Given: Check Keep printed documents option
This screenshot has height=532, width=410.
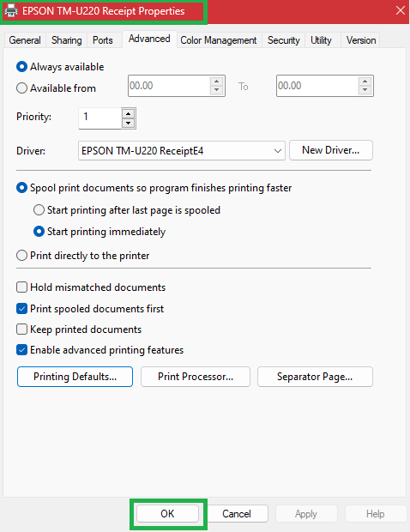Looking at the screenshot, I should click(21, 329).
